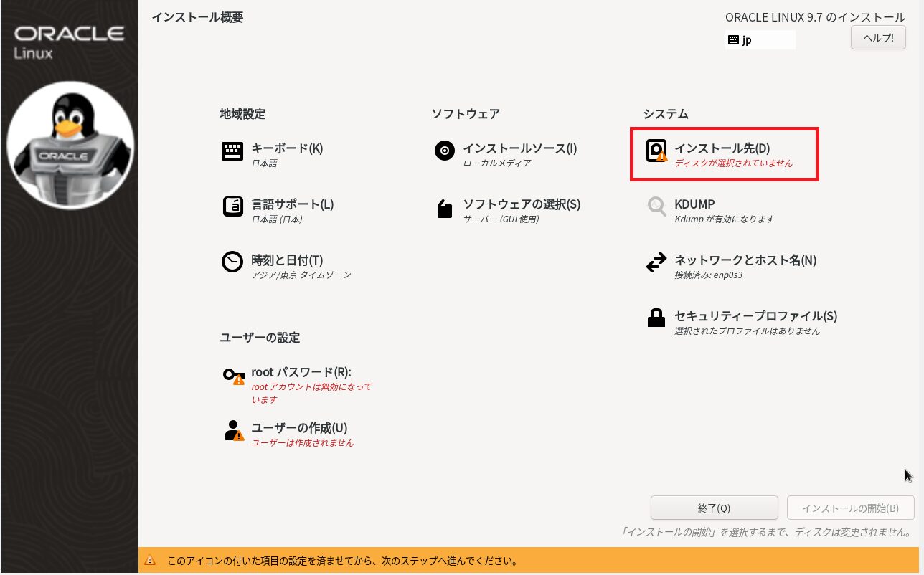Image resolution: width=924 pixels, height=575 pixels.
Task: Click the network arrows icon
Action: point(656,263)
